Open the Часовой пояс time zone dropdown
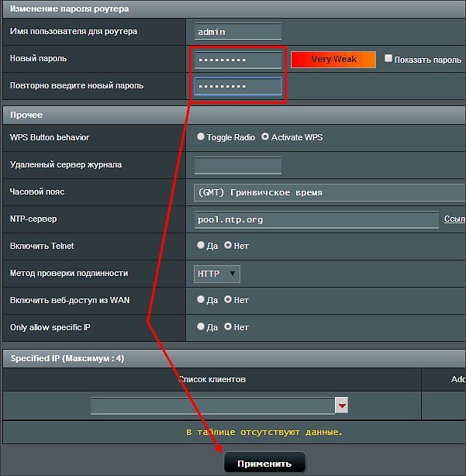 pos(330,192)
